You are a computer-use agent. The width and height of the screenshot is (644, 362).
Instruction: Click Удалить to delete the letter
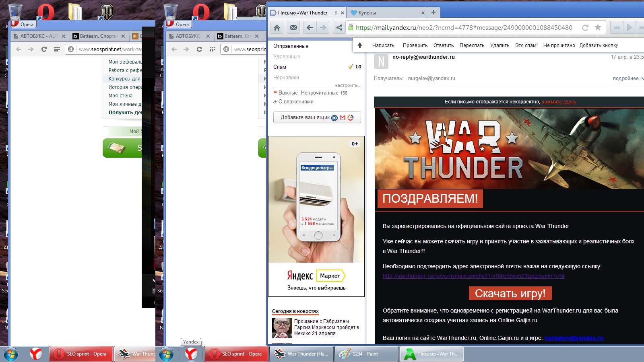click(500, 45)
